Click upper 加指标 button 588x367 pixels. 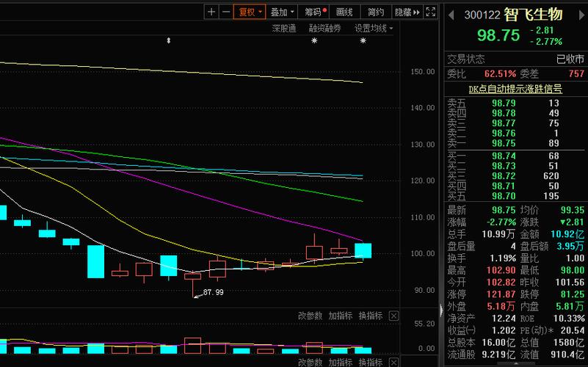[341, 316]
